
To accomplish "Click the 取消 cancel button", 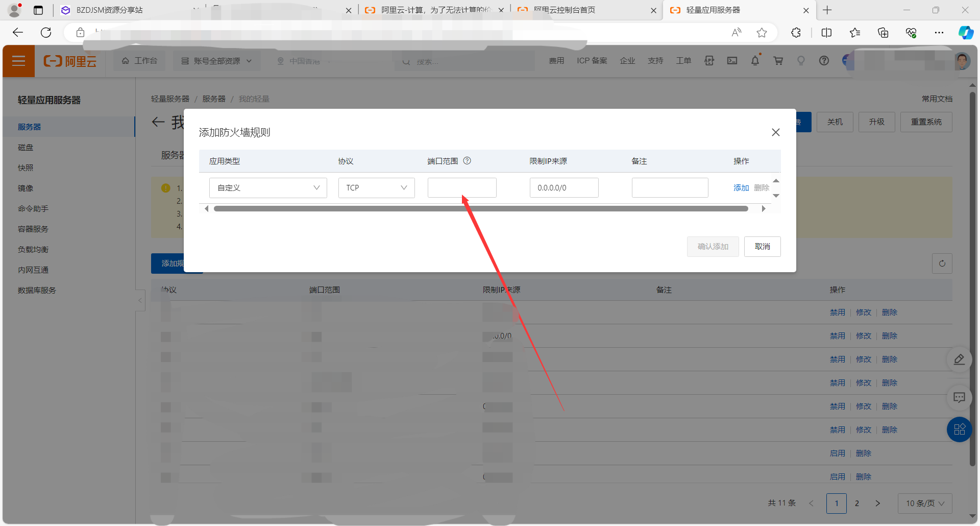I will (762, 247).
